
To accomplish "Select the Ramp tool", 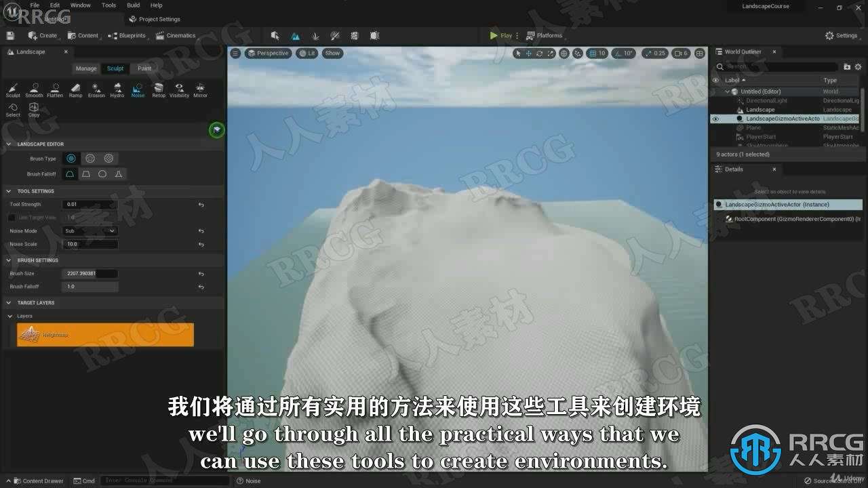I will point(75,90).
